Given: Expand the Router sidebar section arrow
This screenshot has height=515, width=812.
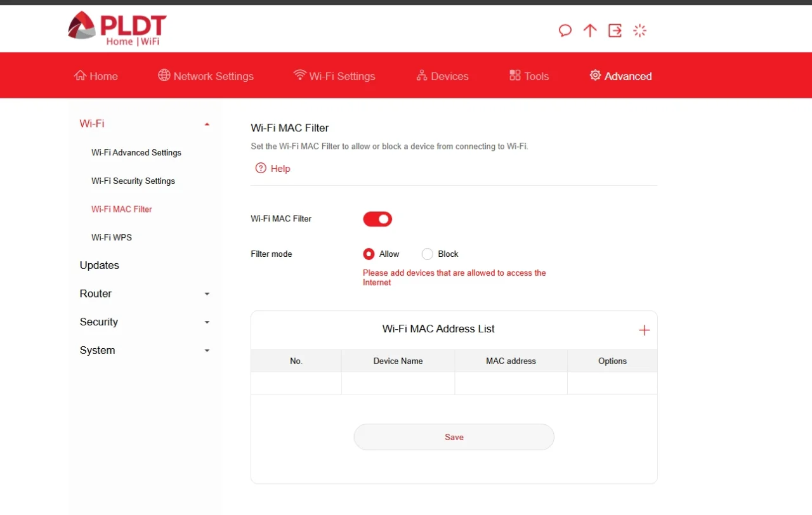Looking at the screenshot, I should [207, 294].
